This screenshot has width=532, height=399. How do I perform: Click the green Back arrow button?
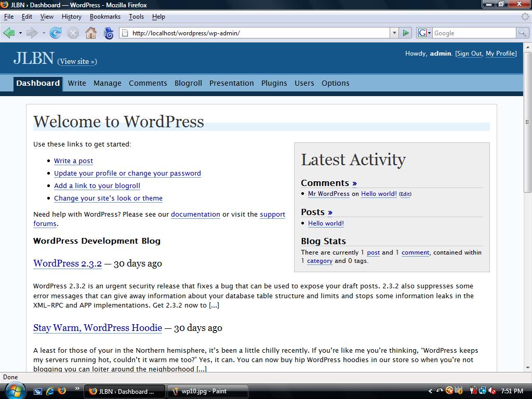(9, 33)
